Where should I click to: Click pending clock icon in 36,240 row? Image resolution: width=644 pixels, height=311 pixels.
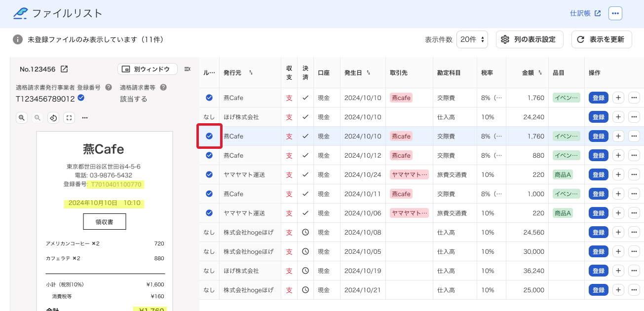(305, 271)
